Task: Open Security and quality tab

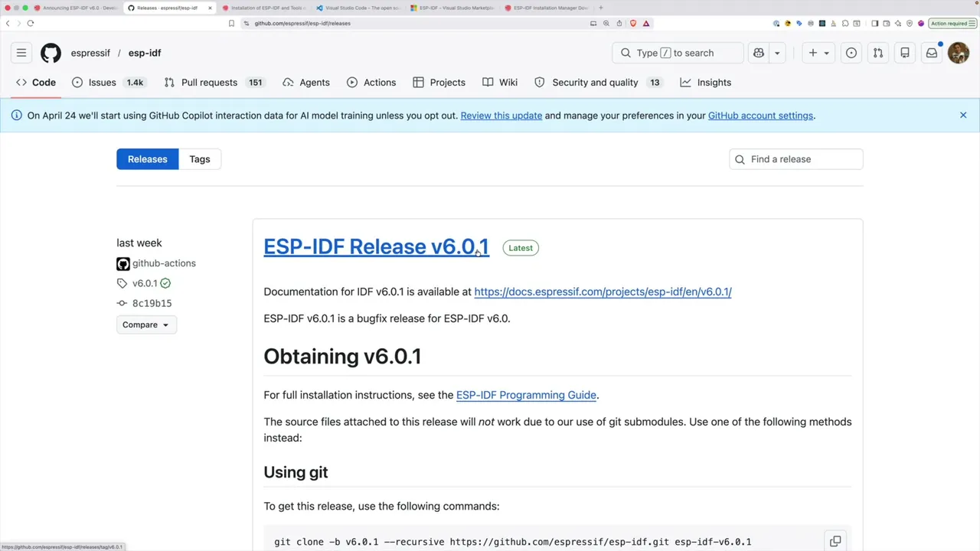Action: coord(597,82)
